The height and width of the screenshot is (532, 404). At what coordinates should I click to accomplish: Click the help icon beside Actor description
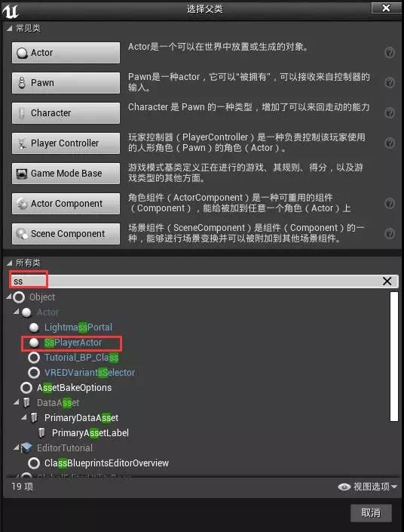[x=390, y=53]
